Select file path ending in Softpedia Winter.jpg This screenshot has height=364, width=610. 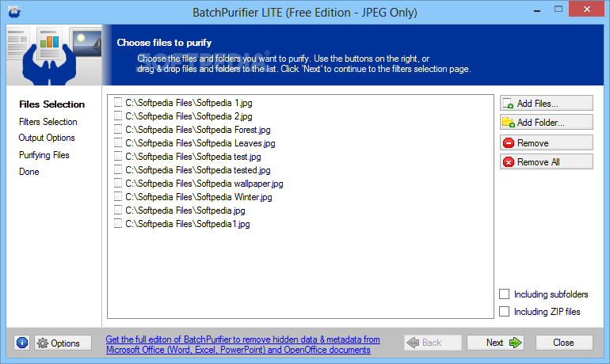pos(198,197)
